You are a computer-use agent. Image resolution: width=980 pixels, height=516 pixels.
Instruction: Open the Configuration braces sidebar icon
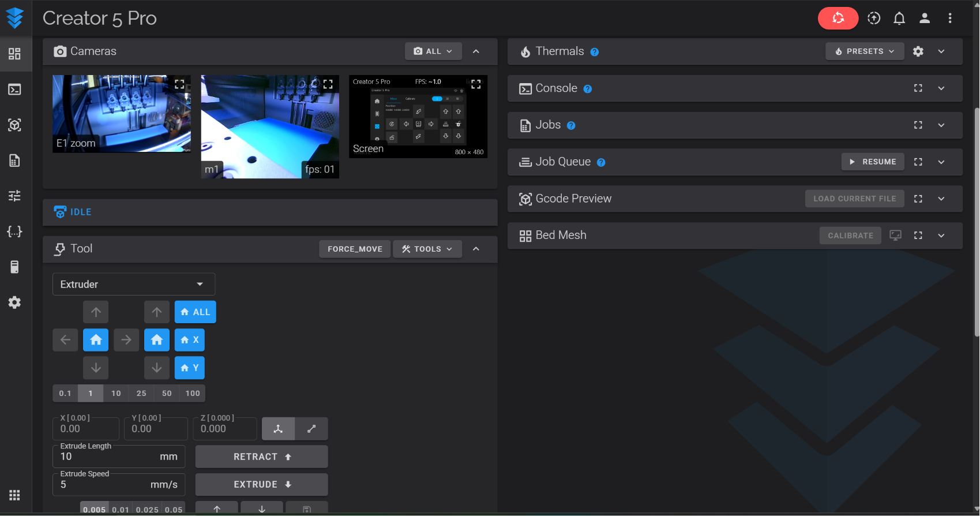click(14, 231)
